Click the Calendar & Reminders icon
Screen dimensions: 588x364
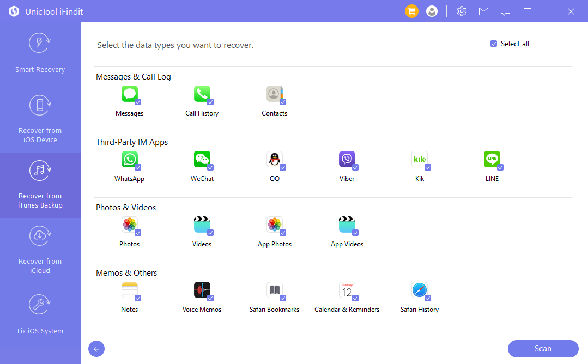(347, 290)
